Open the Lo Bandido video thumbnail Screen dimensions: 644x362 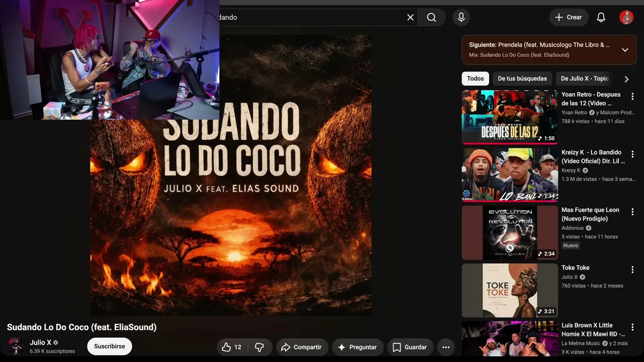[510, 175]
